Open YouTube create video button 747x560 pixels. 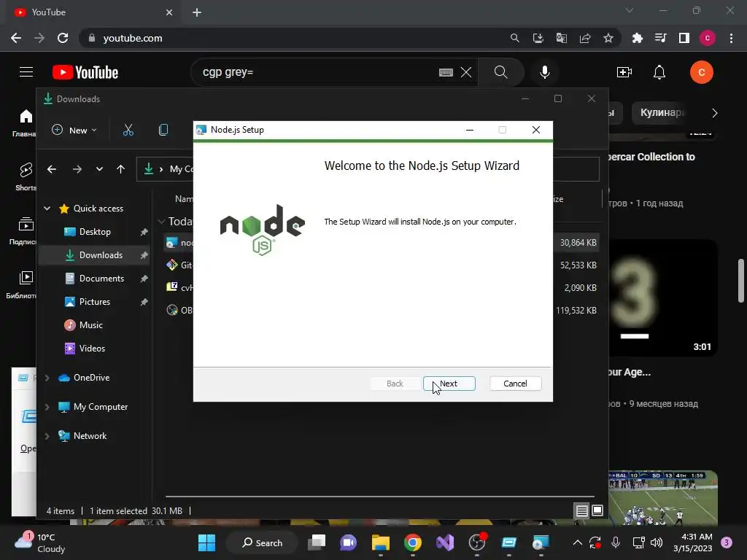624,72
